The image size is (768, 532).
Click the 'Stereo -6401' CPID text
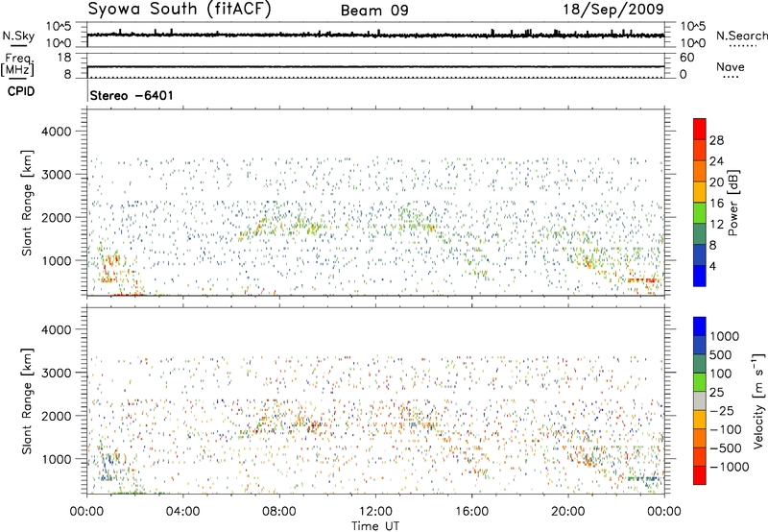(x=132, y=95)
